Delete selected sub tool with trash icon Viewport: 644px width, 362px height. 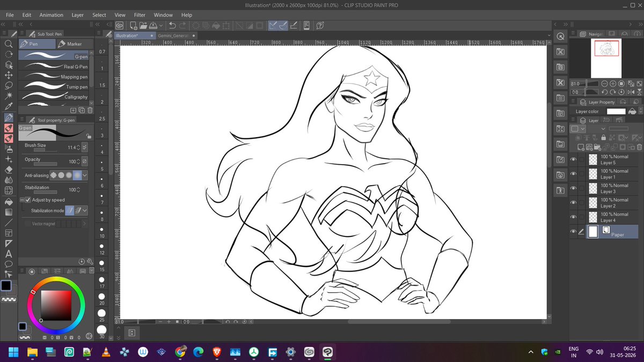click(90, 110)
